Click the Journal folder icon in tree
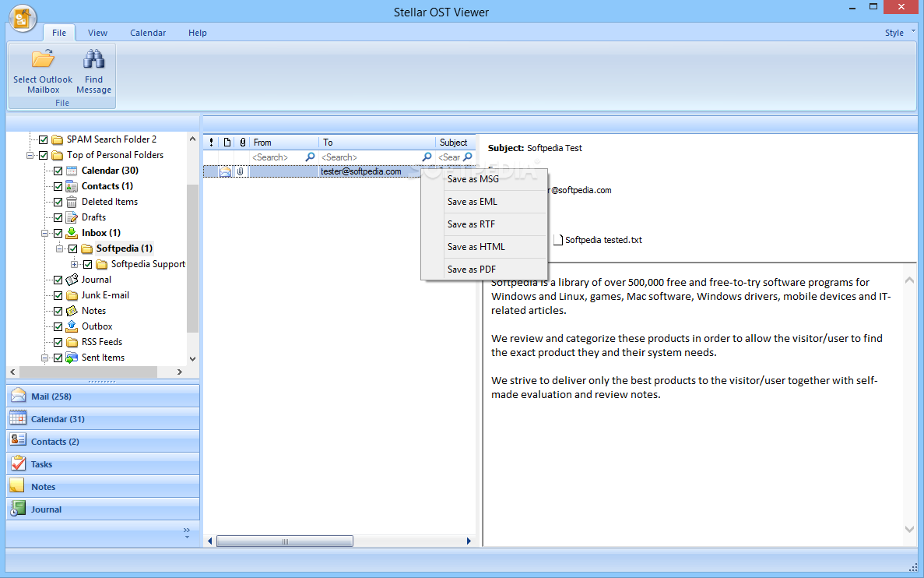This screenshot has width=924, height=578. tap(72, 280)
